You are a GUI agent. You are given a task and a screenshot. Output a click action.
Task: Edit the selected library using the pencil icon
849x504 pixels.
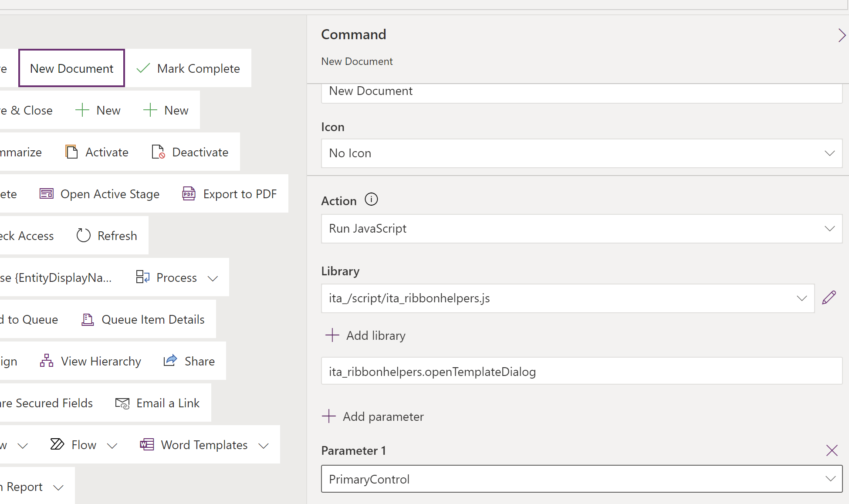pyautogui.click(x=829, y=298)
